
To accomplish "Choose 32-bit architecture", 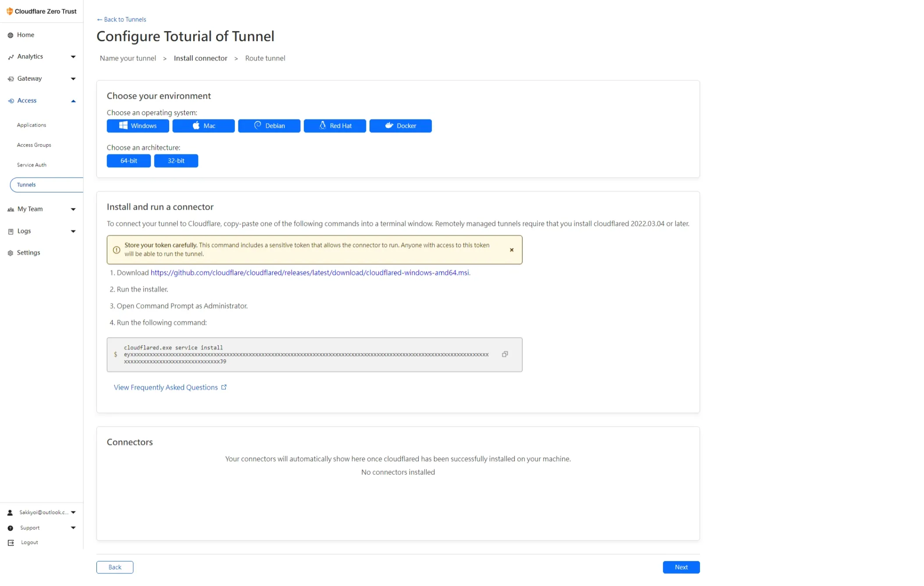I will coord(176,161).
